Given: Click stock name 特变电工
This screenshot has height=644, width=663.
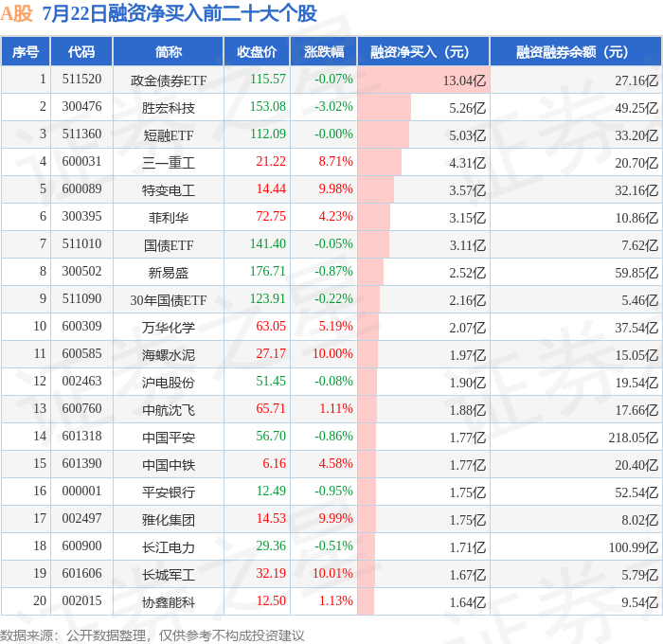Looking at the screenshot, I should click(169, 189).
